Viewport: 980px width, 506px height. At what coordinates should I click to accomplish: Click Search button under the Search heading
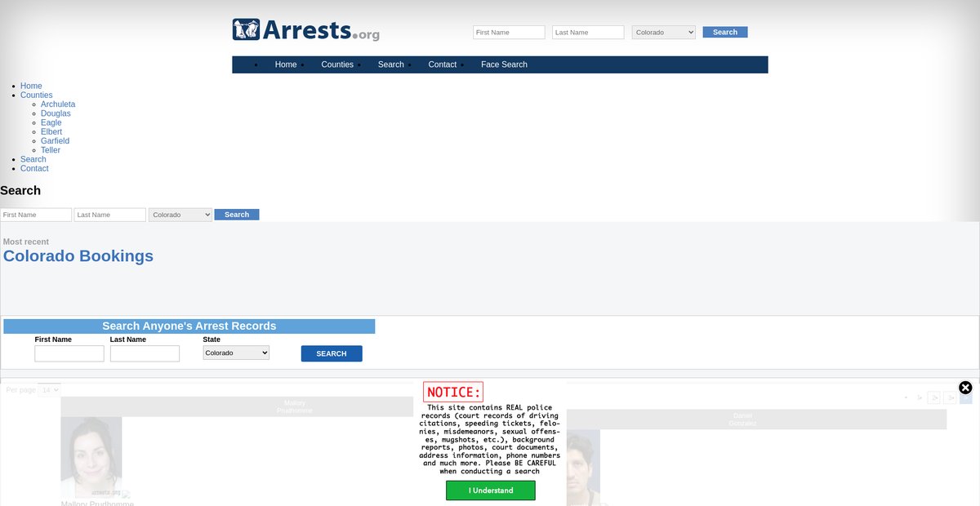tap(237, 215)
